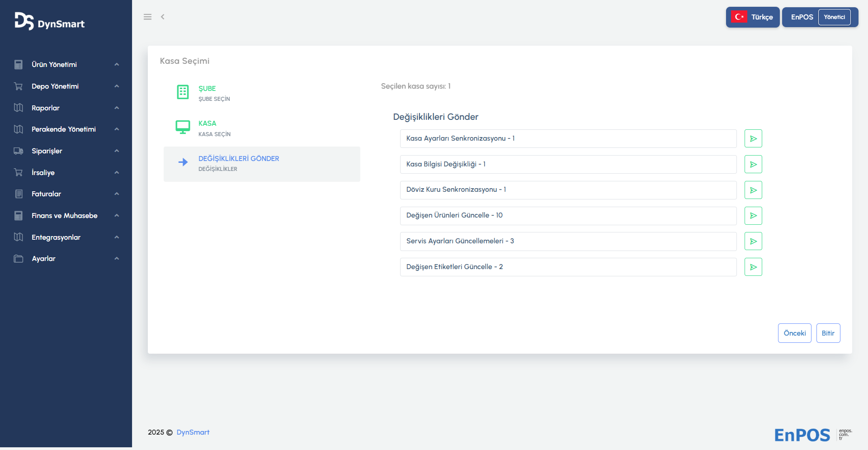Screen dimensions: 868x450
Task: Click play icon for Değişen Ürünleri Güncelle
Action: tap(753, 216)
